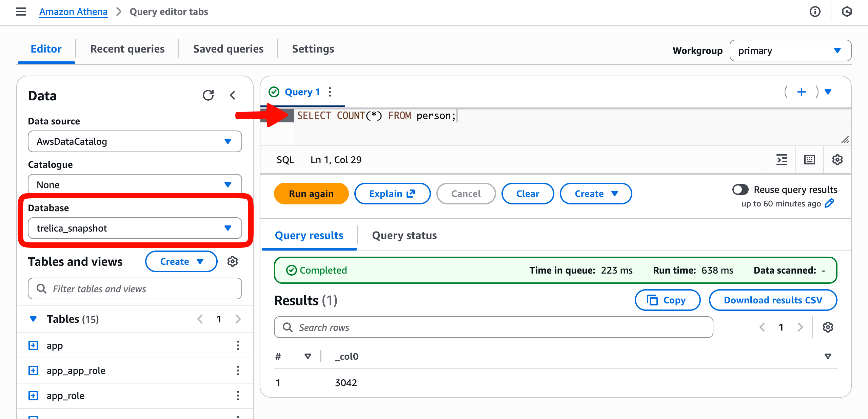Click the result value 3042
The height and width of the screenshot is (419, 868).
[x=346, y=383]
